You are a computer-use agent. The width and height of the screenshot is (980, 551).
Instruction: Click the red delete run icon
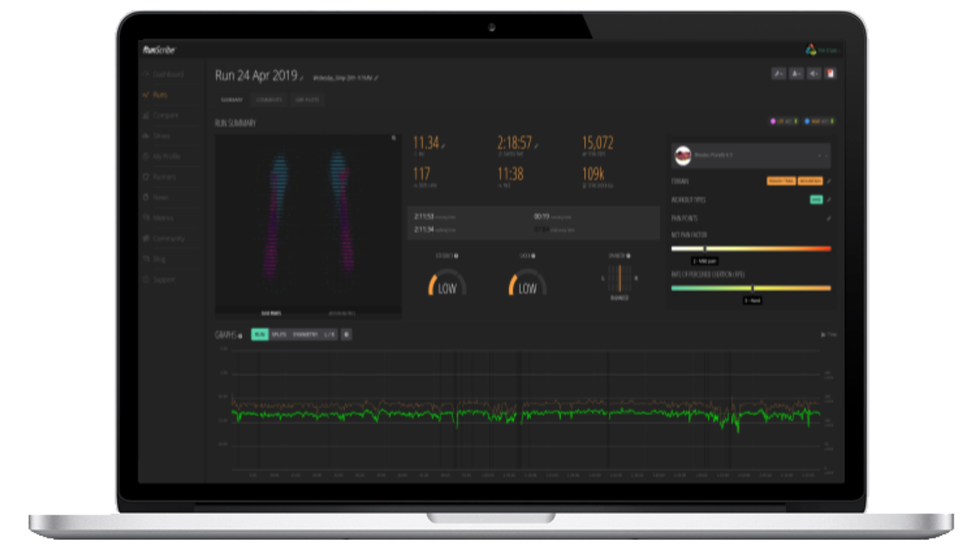830,74
